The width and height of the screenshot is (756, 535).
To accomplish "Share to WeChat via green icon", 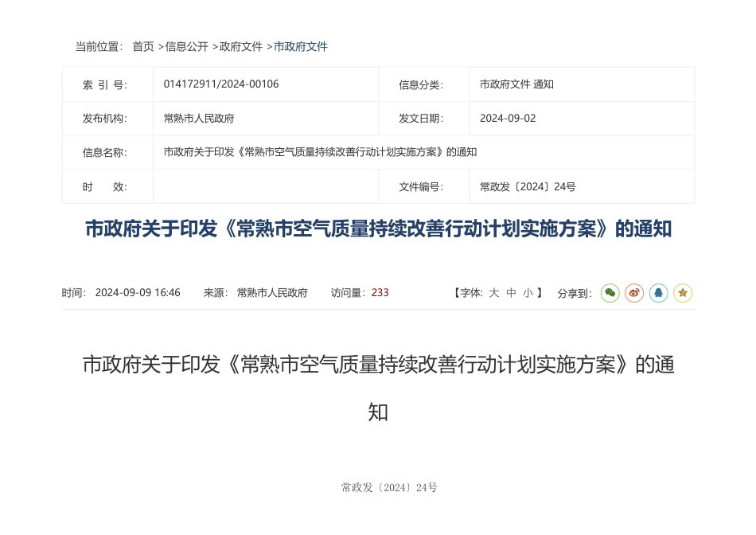I will click(x=610, y=293).
